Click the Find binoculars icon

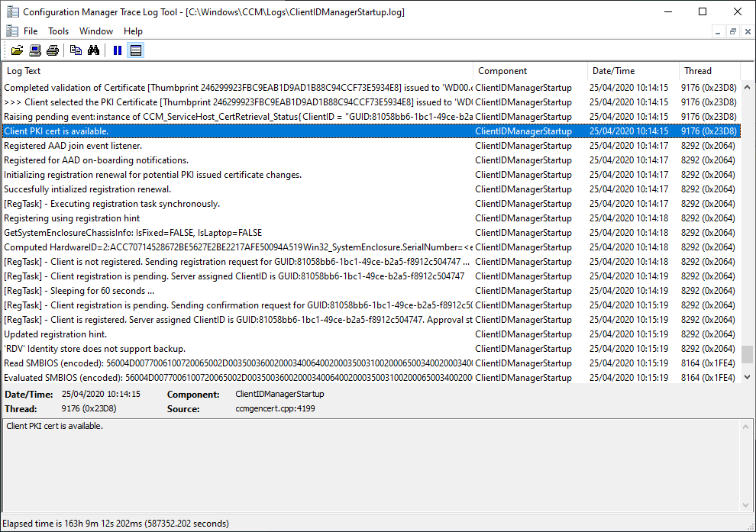pos(93,50)
